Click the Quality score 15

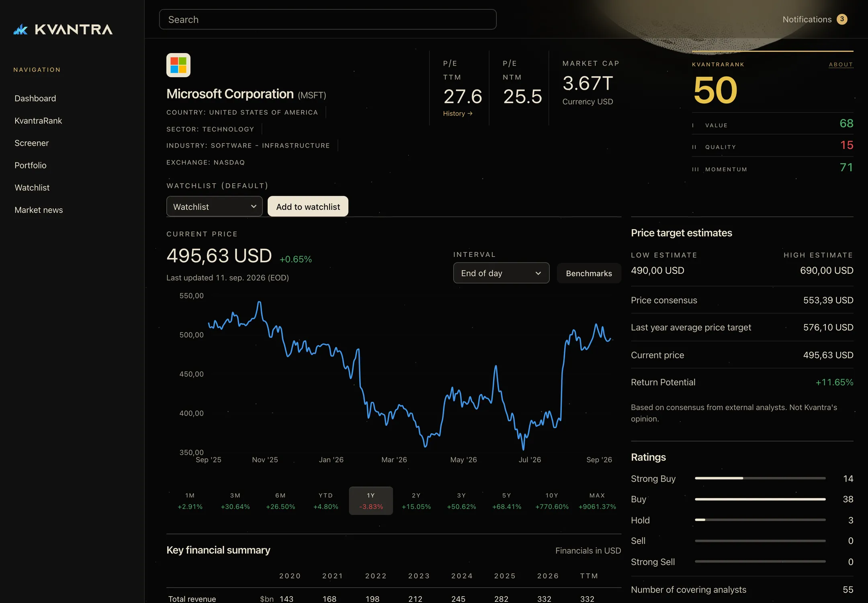click(x=846, y=145)
